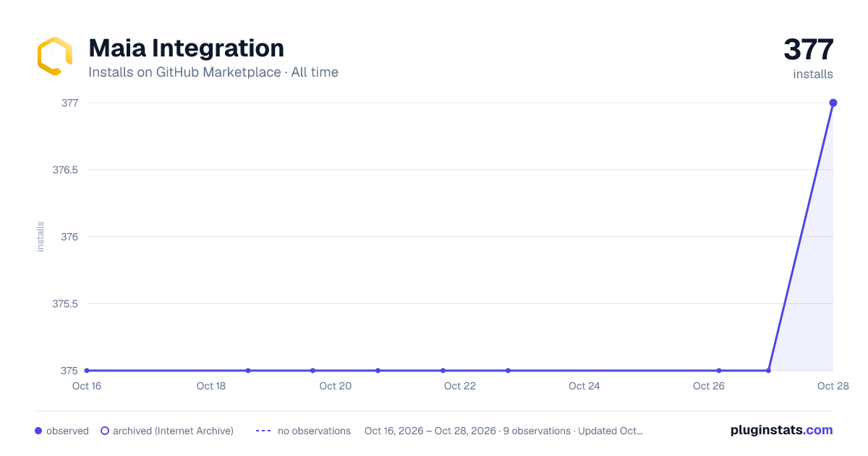Click the x-axis label Oct 26
Image resolution: width=868 pixels, height=456 pixels.
(x=709, y=386)
